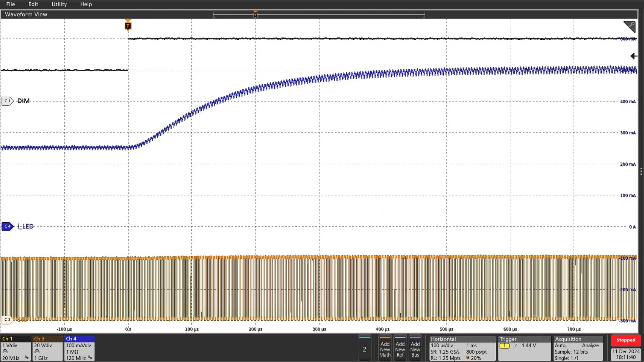Toggle the Ch 3 badge

[x=47, y=348]
